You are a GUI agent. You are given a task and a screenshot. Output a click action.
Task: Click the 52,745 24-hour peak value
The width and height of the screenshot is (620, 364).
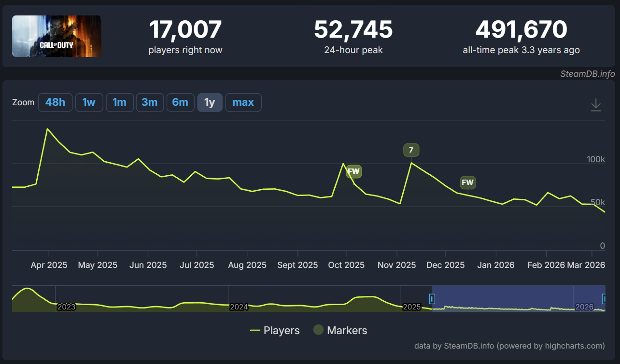[x=353, y=29]
